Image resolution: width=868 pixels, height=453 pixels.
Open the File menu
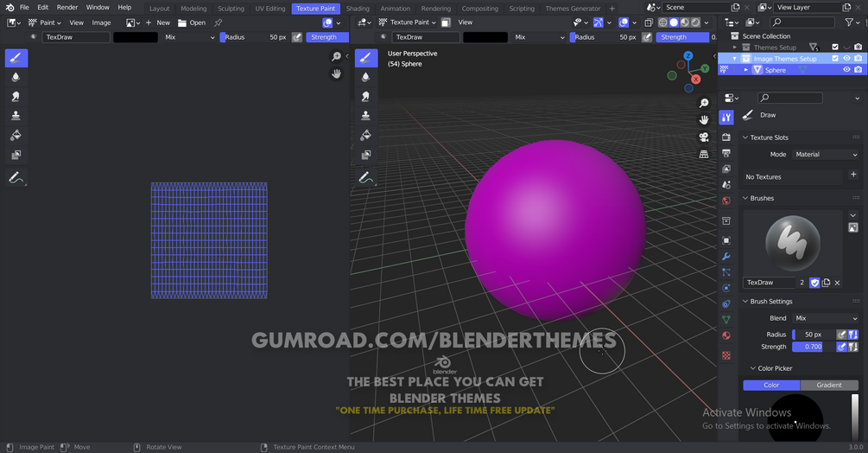pos(24,7)
